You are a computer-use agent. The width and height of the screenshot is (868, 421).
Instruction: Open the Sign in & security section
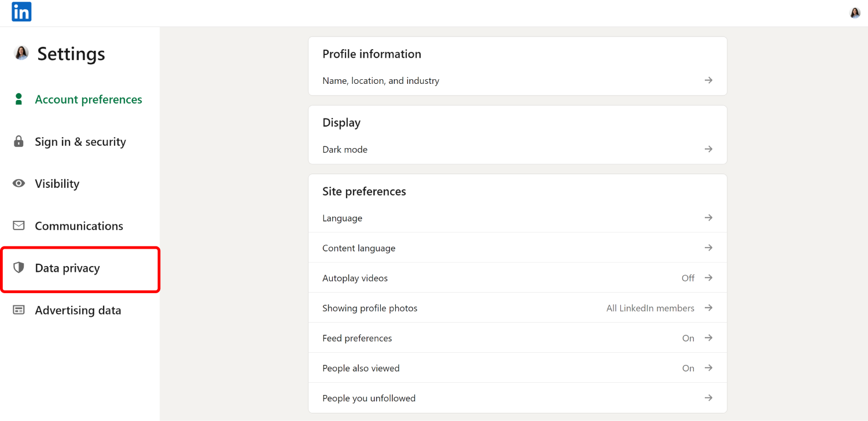[80, 142]
